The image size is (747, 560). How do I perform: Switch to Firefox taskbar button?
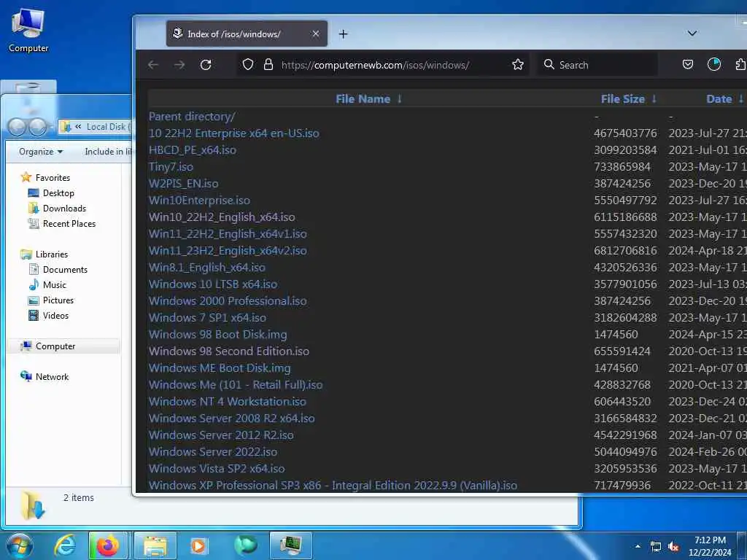(108, 545)
